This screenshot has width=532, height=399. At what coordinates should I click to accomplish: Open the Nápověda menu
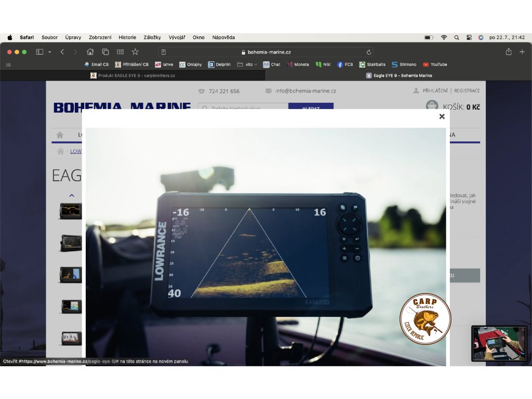[223, 37]
